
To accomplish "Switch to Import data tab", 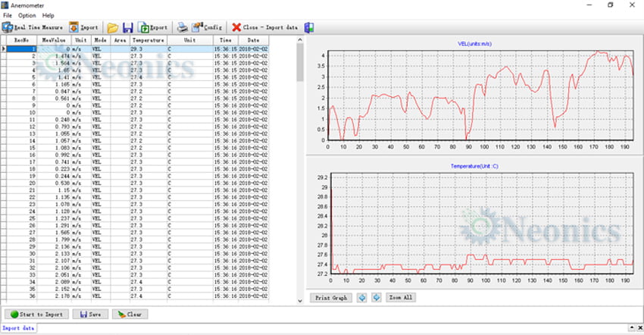I will 18,328.
